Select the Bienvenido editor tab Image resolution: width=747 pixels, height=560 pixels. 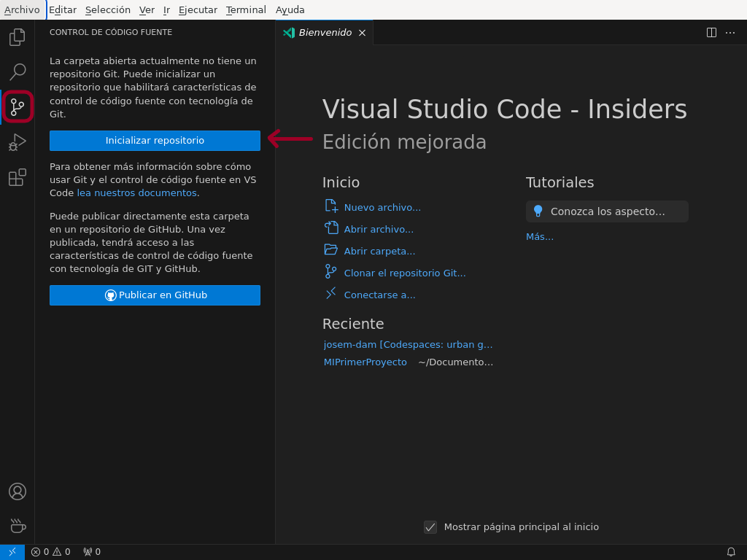(325, 32)
